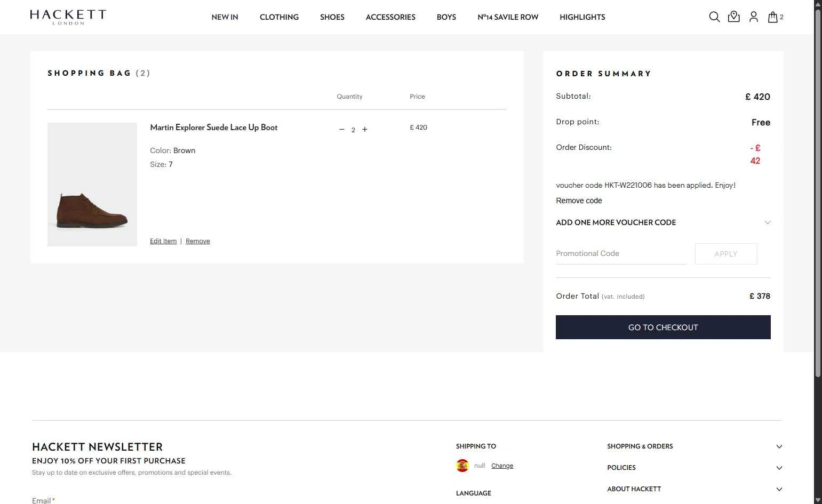The width and height of the screenshot is (822, 504).
Task: Open the NEW IN menu
Action: pyautogui.click(x=225, y=17)
